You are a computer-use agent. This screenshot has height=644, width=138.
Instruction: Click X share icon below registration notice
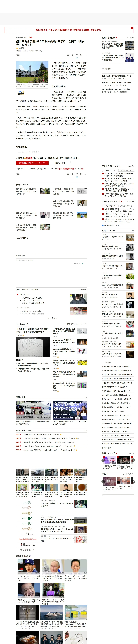point(77,174)
